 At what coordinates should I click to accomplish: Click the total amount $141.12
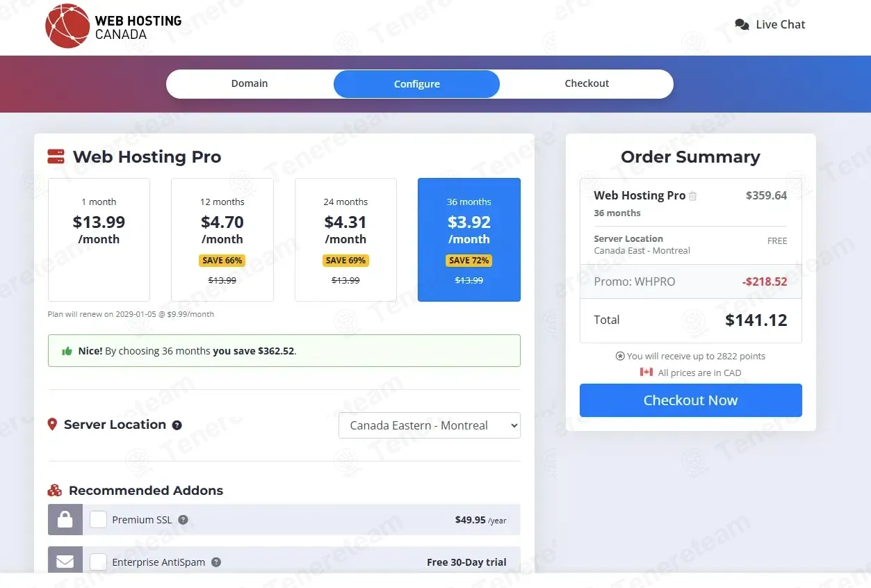(x=756, y=320)
